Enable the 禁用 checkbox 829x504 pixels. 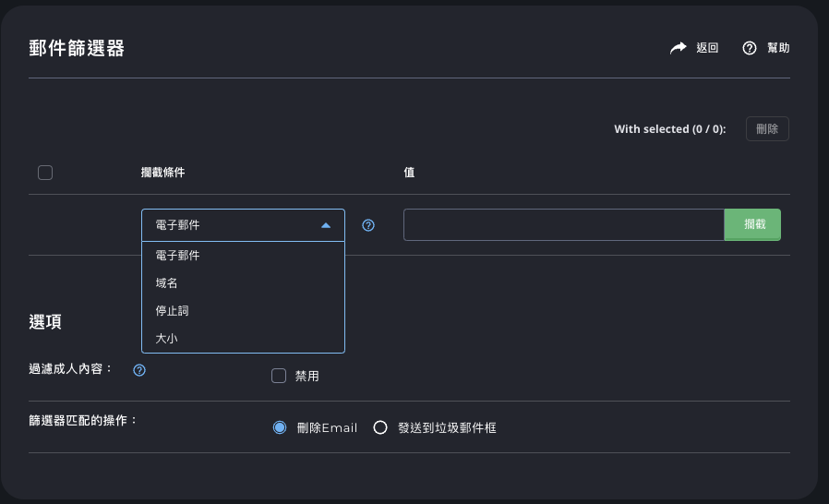[279, 376]
